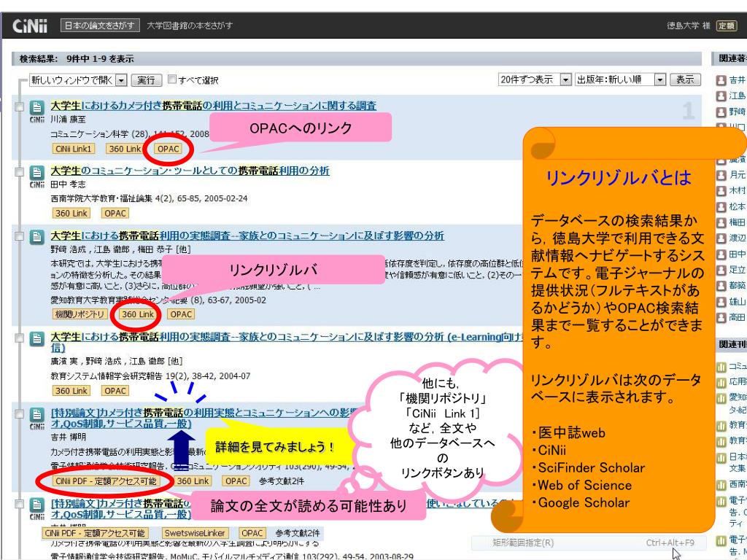Click journal icon beside コミュ in sidebar
The height and width of the screenshot is (560, 747).
(721, 367)
